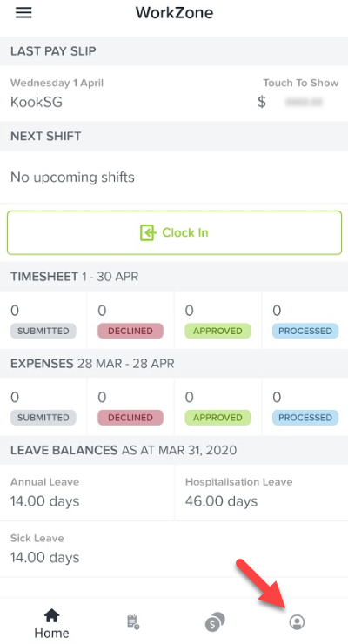348x644 pixels.
Task: Open the timesheet clipboard tab icon
Action: tap(133, 622)
